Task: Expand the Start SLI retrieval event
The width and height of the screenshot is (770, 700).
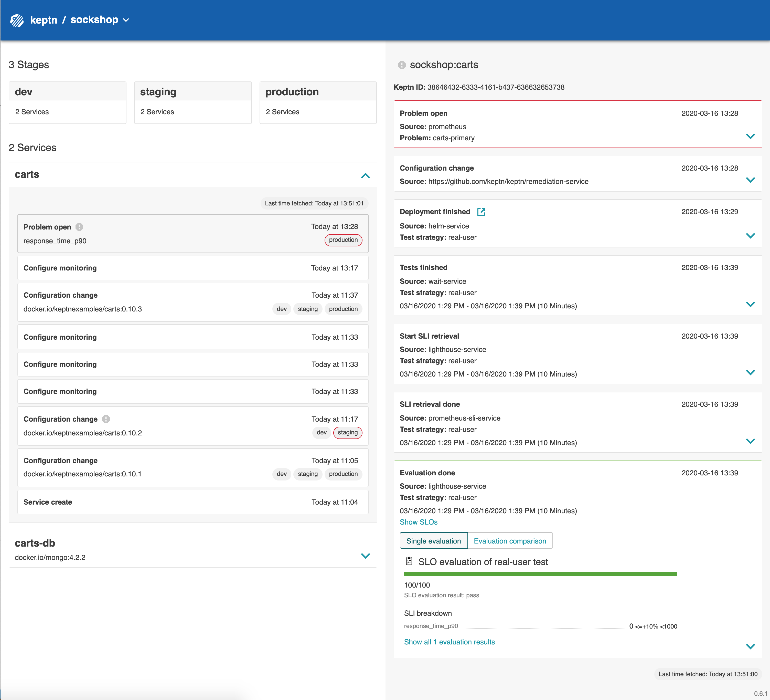Action: click(751, 373)
